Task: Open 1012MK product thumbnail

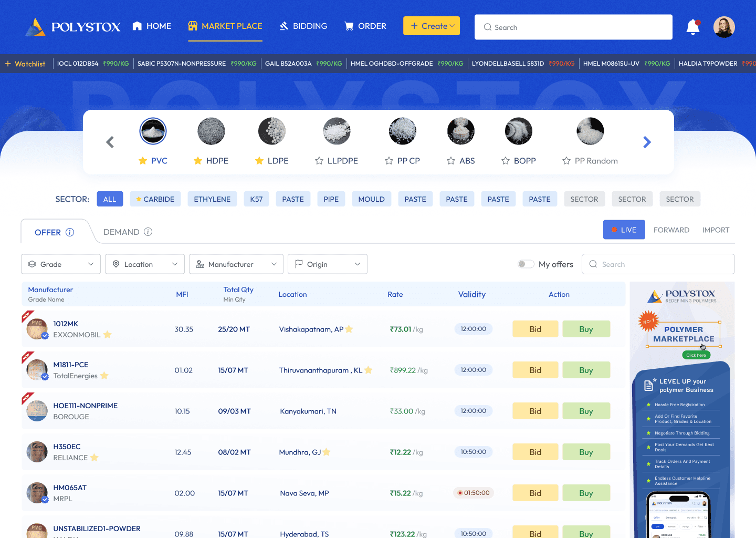Action: (x=37, y=329)
